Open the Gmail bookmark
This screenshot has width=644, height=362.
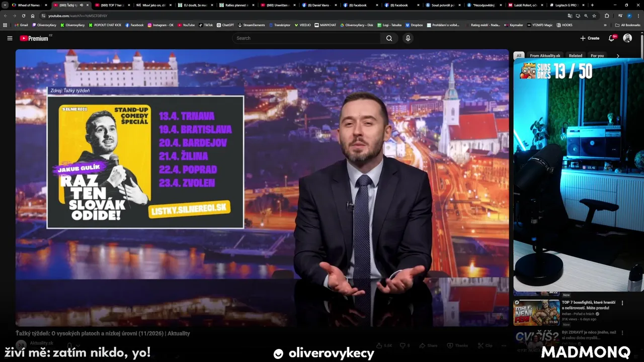[22, 25]
